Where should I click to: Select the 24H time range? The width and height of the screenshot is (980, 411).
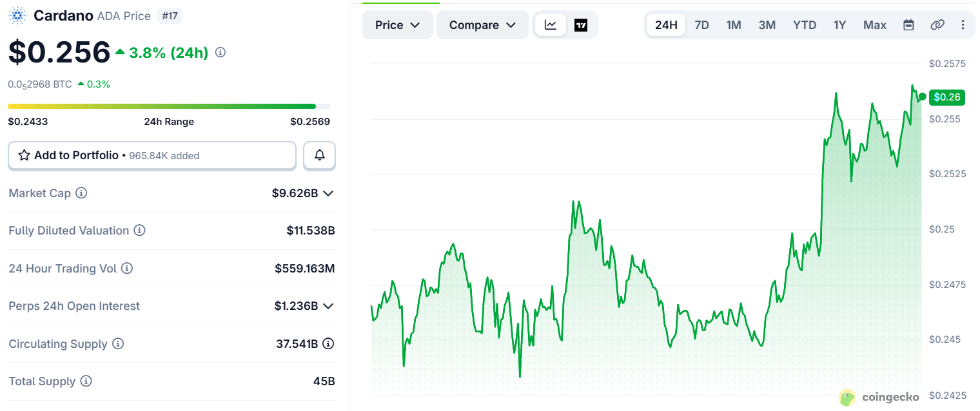666,25
